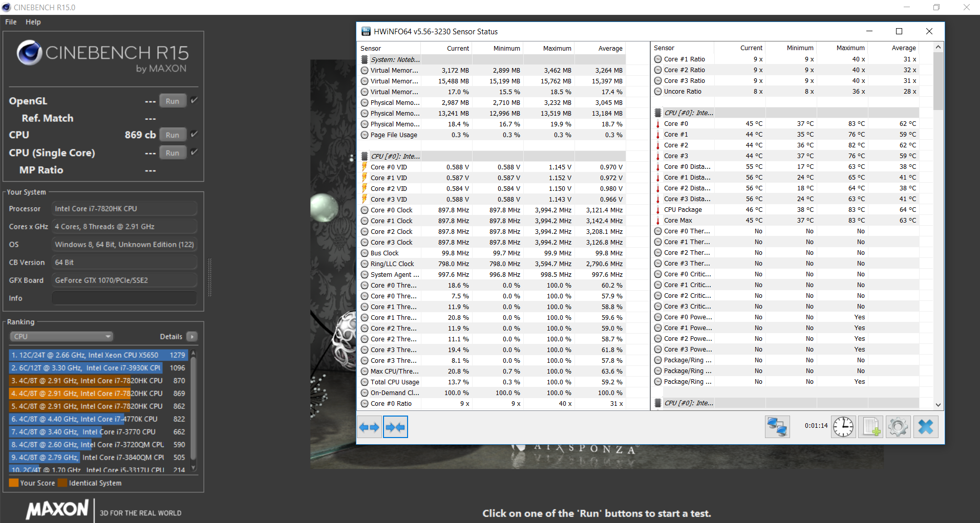The image size is (980, 523).
Task: Click the HWiNFO64 title bar app icon
Action: 366,31
